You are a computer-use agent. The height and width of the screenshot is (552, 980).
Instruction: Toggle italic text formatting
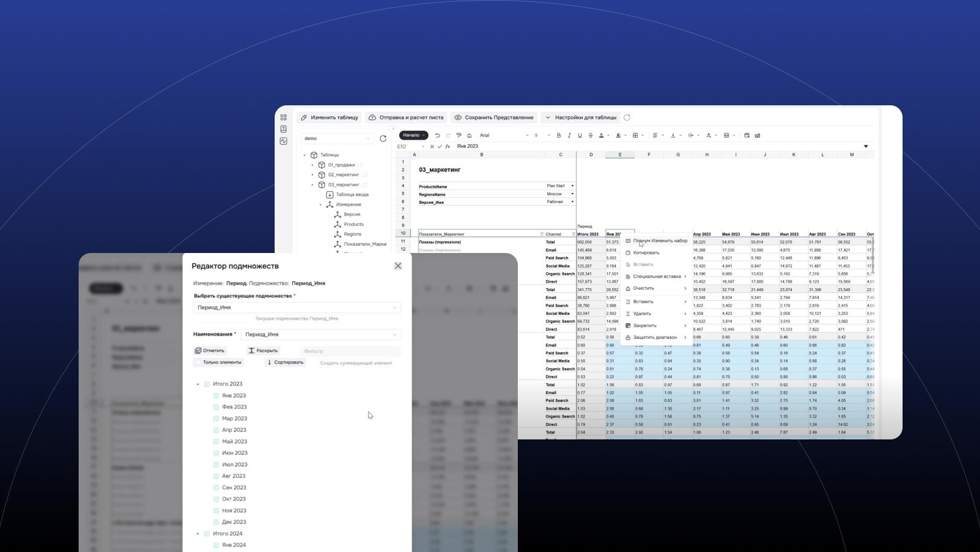pos(569,136)
